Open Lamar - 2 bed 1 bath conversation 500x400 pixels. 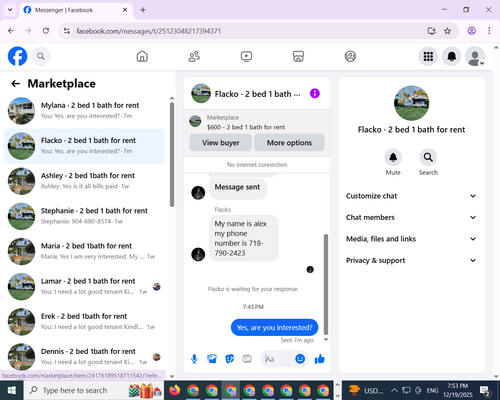[x=84, y=287]
